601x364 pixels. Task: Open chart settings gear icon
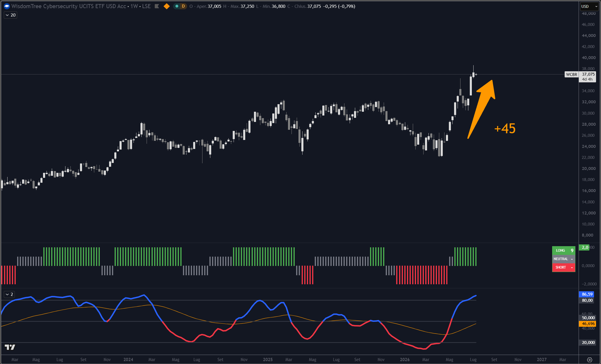(590, 360)
